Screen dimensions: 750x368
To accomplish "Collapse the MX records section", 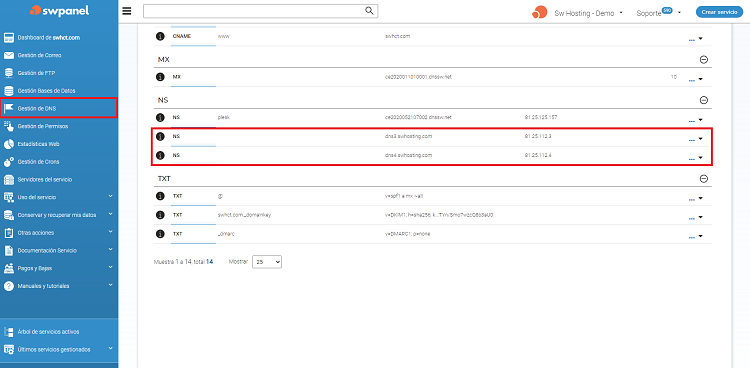I will 703,60.
